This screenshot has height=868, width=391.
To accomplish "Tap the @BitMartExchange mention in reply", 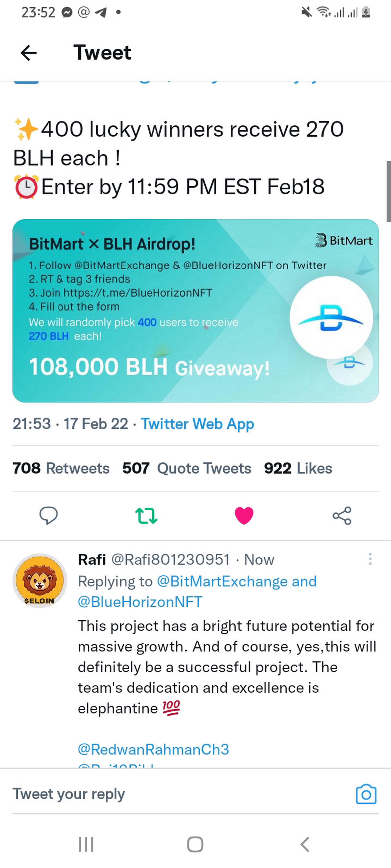I will click(x=223, y=581).
